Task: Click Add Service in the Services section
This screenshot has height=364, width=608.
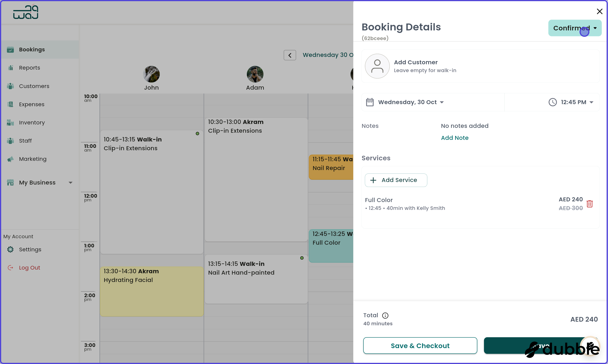Action: point(395,180)
